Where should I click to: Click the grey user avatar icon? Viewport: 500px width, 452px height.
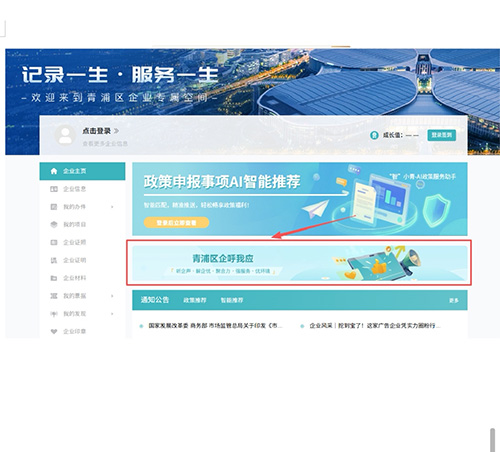pyautogui.click(x=65, y=135)
